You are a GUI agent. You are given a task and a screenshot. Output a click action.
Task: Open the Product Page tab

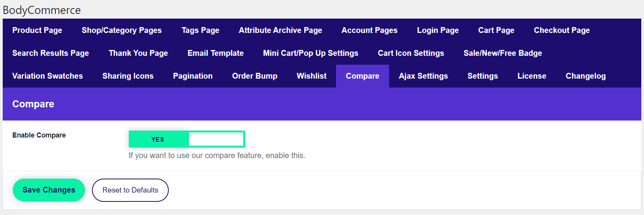37,30
